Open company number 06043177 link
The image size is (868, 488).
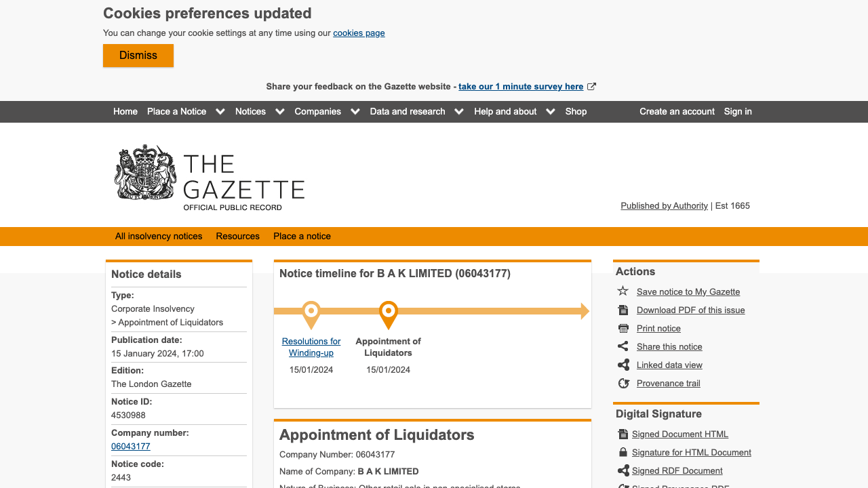pos(131,447)
